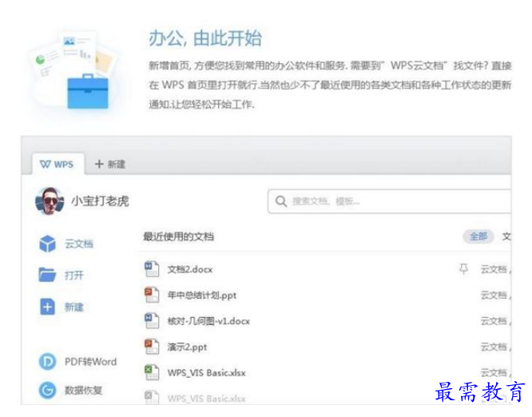532x417 pixels.
Task: Click 云文档 location beside 核对-几何图-v1.docx
Action: pyautogui.click(x=494, y=321)
